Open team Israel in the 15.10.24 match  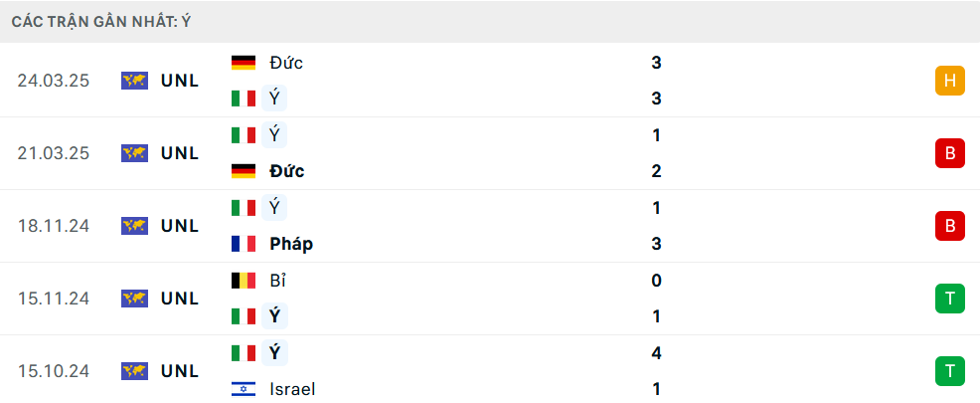pyautogui.click(x=292, y=389)
